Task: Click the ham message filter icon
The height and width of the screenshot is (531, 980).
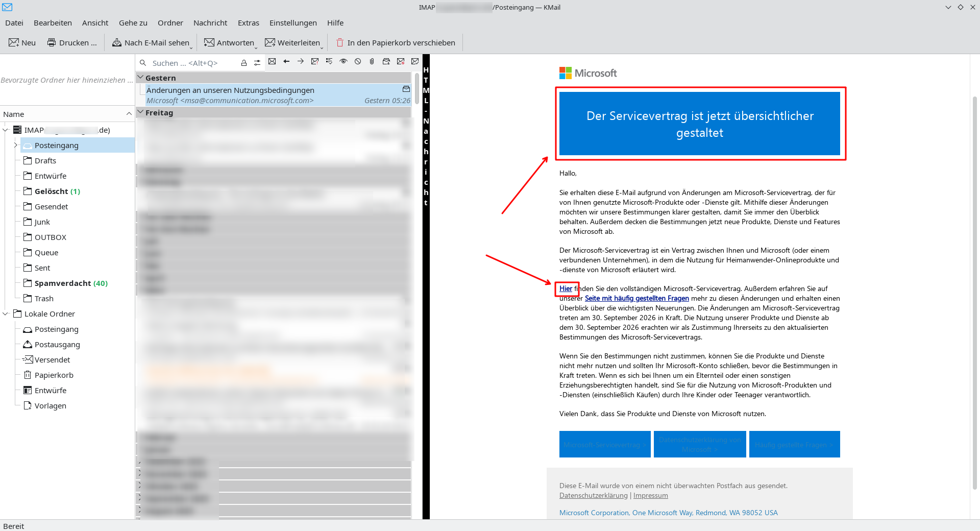Action: (415, 61)
